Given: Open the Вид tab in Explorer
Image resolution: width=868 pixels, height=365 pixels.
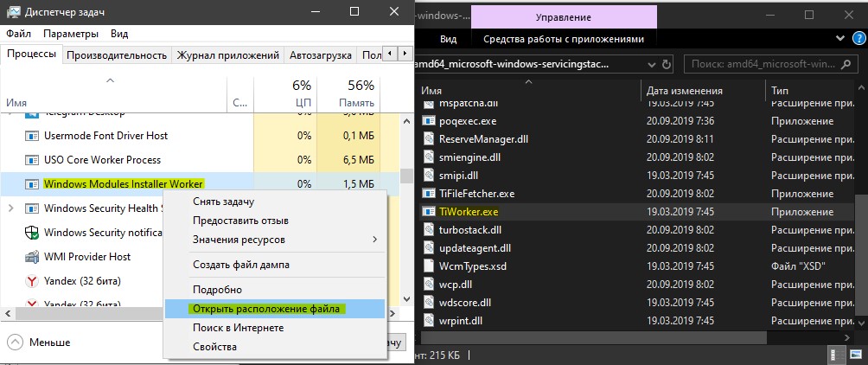Looking at the screenshot, I should 449,39.
